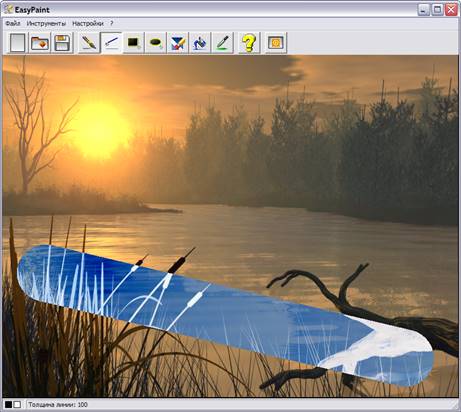Open the Файл menu
The image size is (461, 412).
point(13,23)
